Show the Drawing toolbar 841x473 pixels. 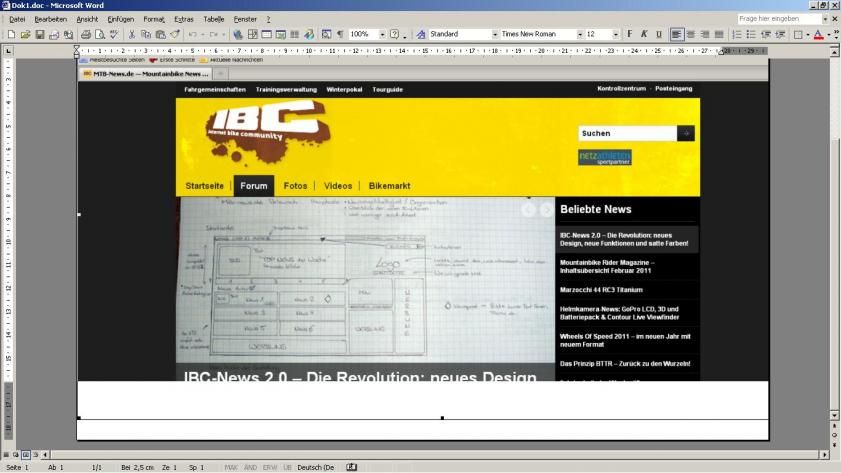[x=309, y=34]
